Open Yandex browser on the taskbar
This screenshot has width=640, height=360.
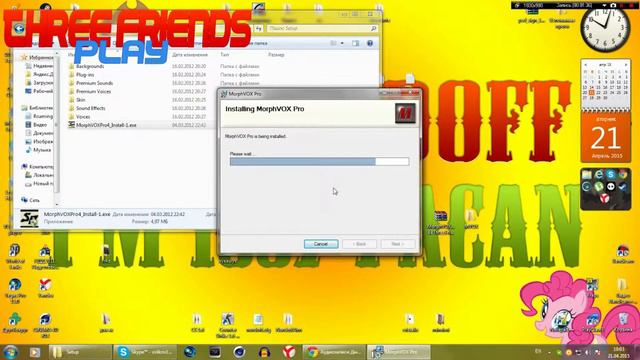[289, 351]
